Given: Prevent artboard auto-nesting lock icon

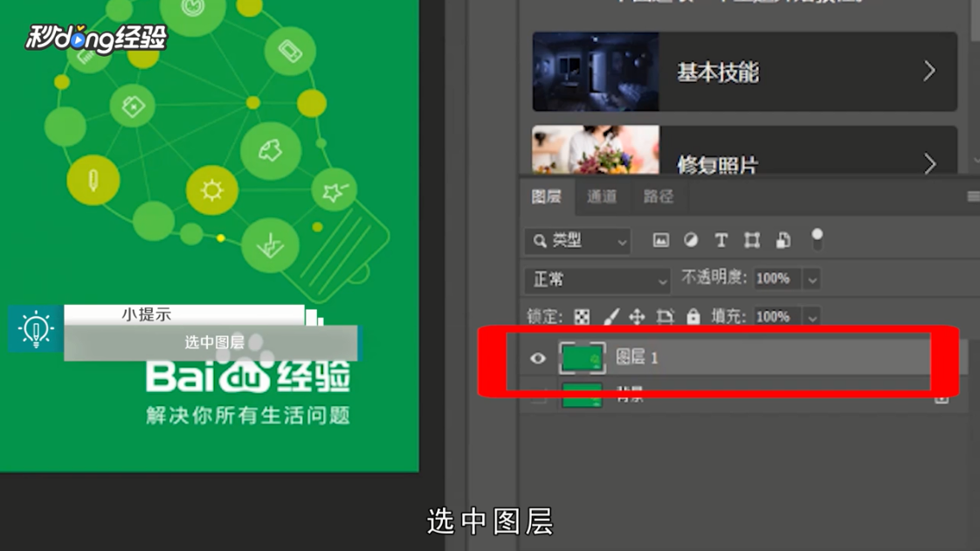Looking at the screenshot, I should 665,317.
